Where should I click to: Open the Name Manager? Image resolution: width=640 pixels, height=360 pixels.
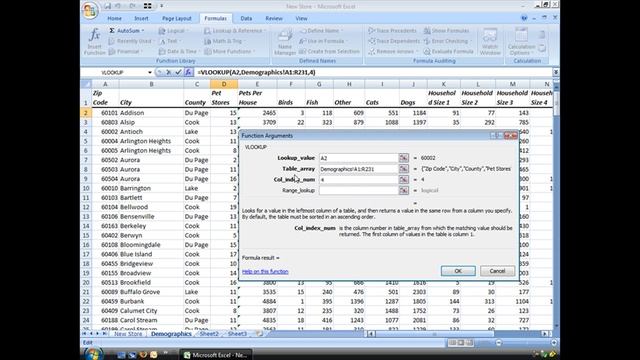click(284, 42)
